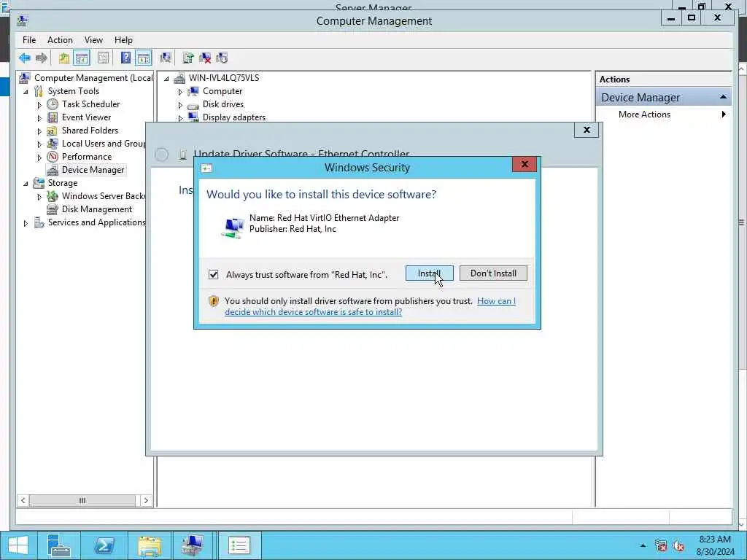Viewport: 747px width, 560px height.
Task: Click the warning shield icon in Windows Security
Action: 214,301
